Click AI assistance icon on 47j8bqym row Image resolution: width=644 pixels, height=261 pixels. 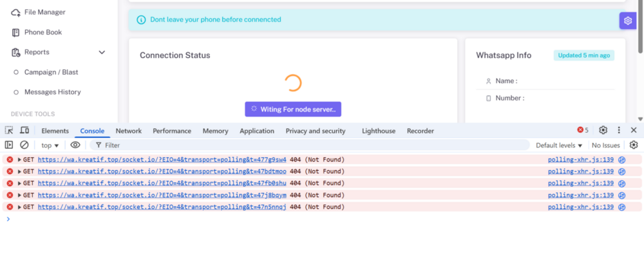tap(622, 196)
